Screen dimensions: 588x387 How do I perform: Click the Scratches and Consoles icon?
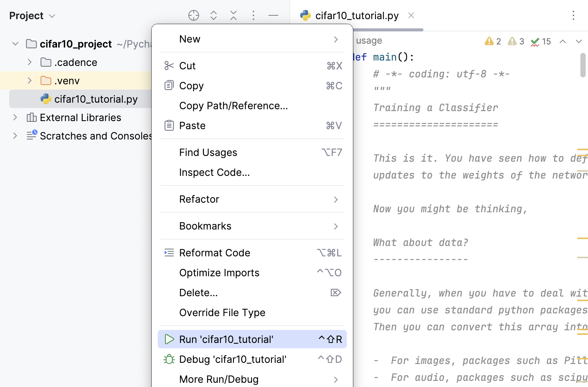(32, 135)
